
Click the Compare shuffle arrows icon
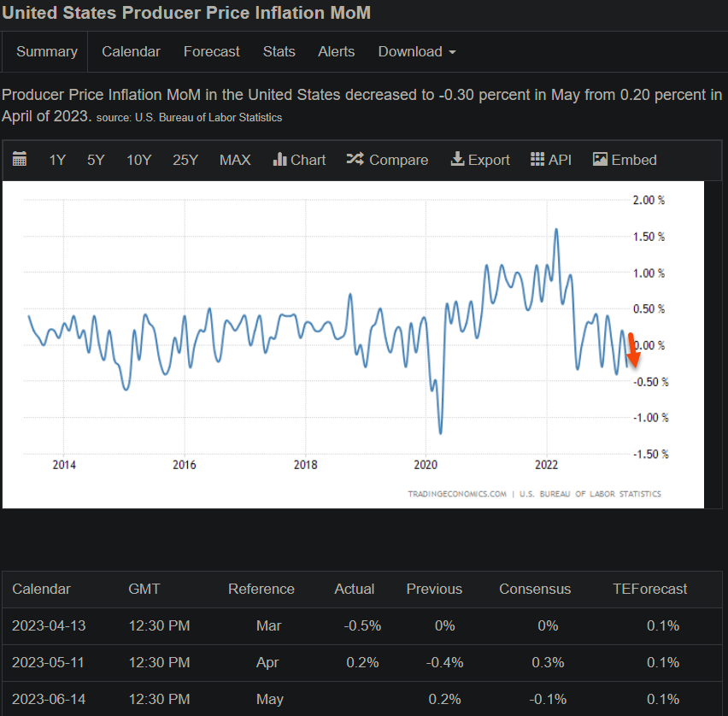tap(355, 160)
